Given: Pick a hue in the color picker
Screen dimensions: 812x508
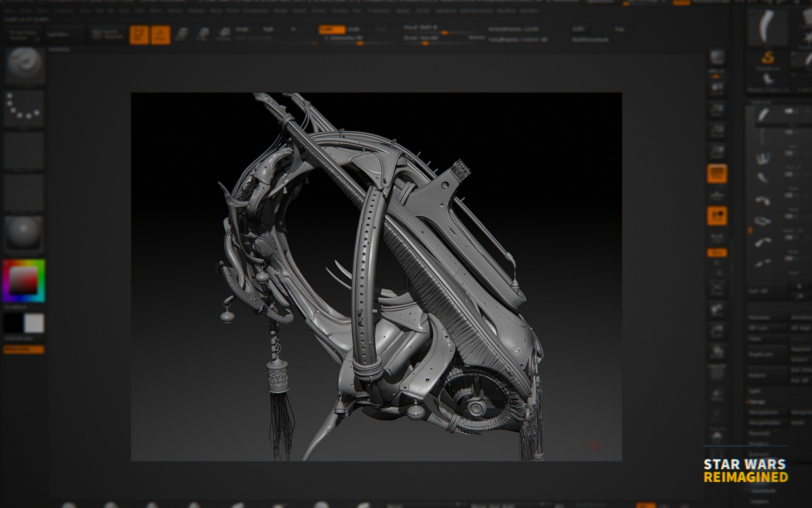Looking at the screenshot, I should [x=24, y=281].
